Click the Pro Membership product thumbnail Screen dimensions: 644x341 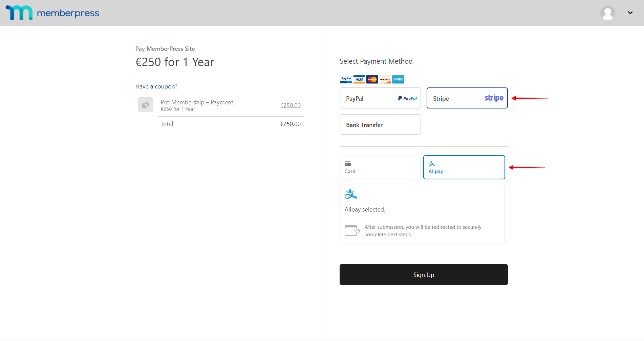(146, 105)
